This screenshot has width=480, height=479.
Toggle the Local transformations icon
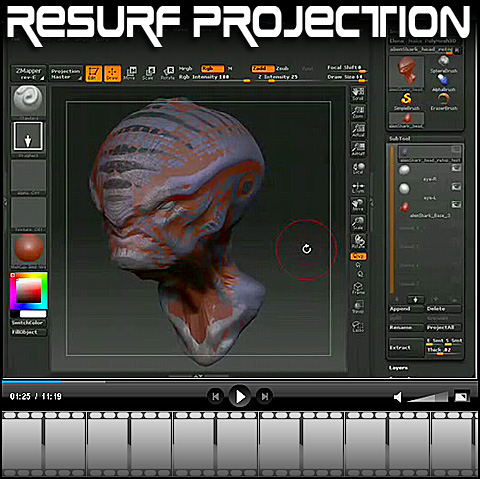(358, 168)
